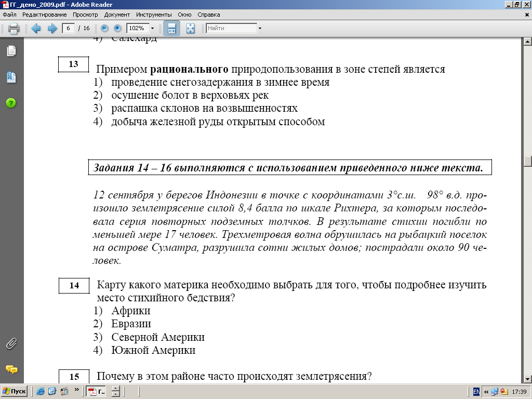Open the Comments panel icon
This screenshot has width=532, height=399.
11,369
